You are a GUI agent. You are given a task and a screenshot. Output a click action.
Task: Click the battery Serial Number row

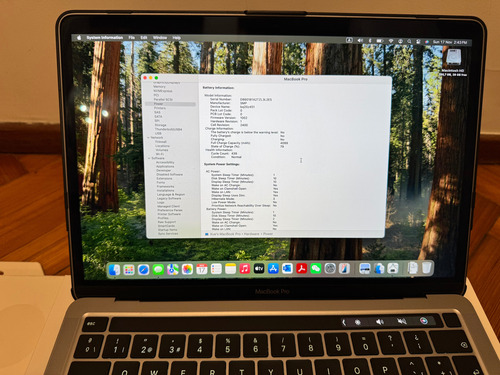241,99
